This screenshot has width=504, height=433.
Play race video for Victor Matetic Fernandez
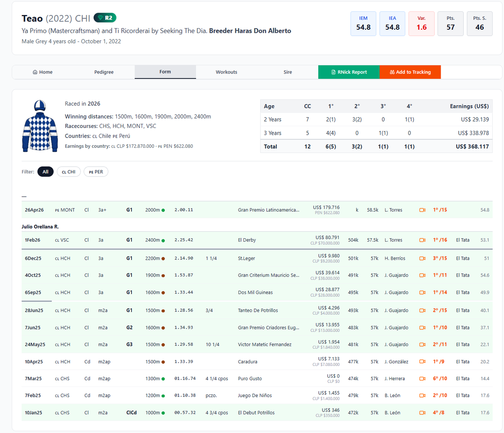click(x=423, y=344)
